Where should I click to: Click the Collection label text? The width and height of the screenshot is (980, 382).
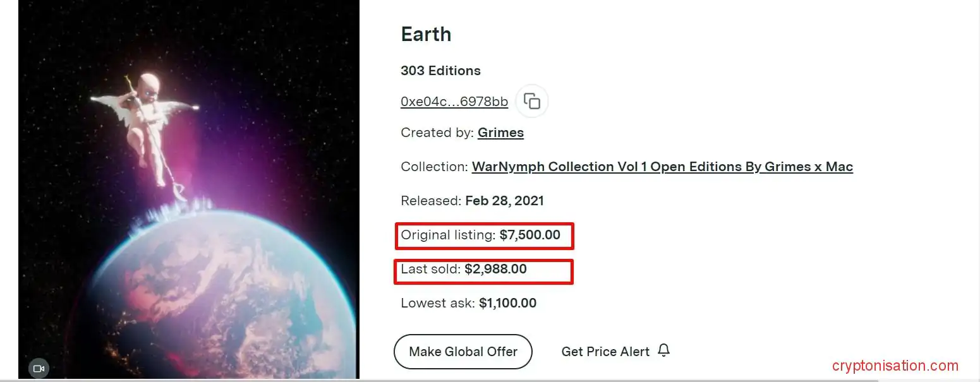click(x=434, y=167)
